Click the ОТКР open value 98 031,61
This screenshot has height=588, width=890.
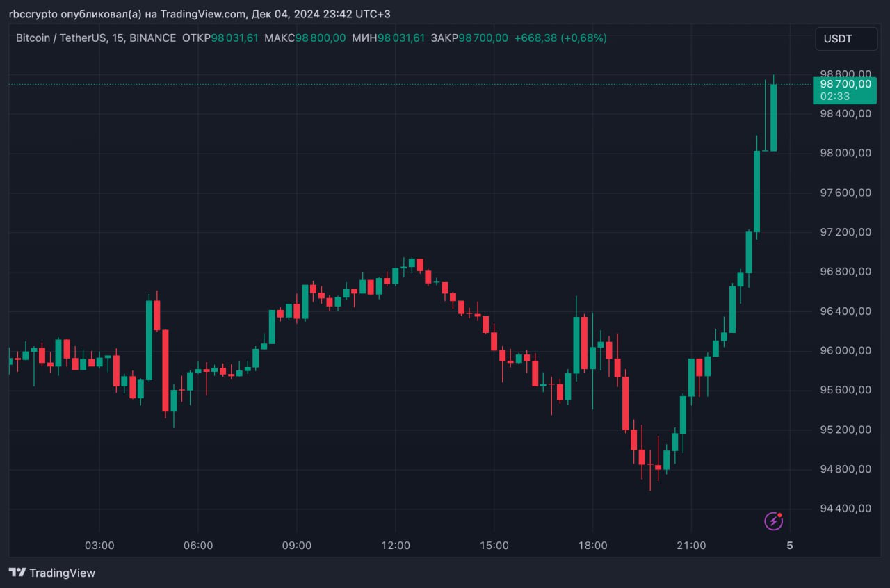click(235, 38)
